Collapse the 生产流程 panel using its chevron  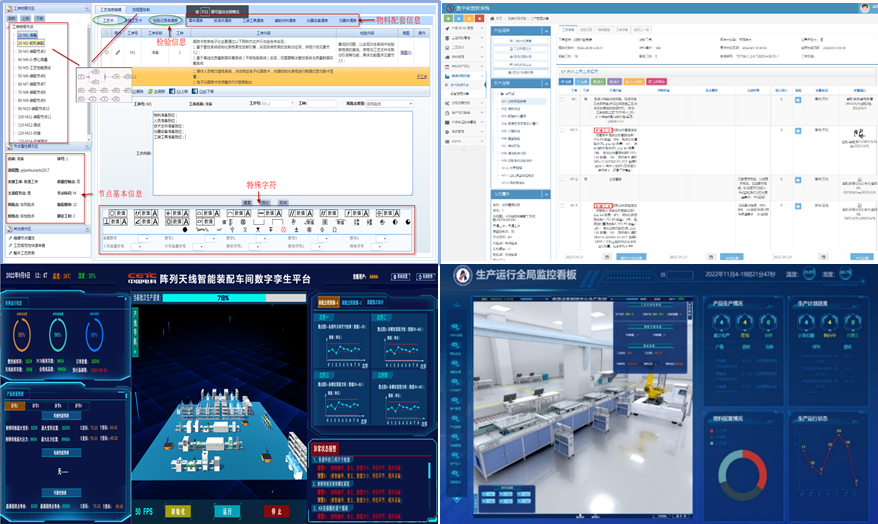tap(546, 84)
